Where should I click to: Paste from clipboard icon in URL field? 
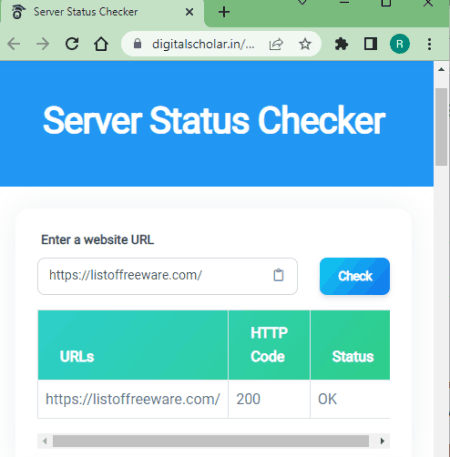pos(278,275)
